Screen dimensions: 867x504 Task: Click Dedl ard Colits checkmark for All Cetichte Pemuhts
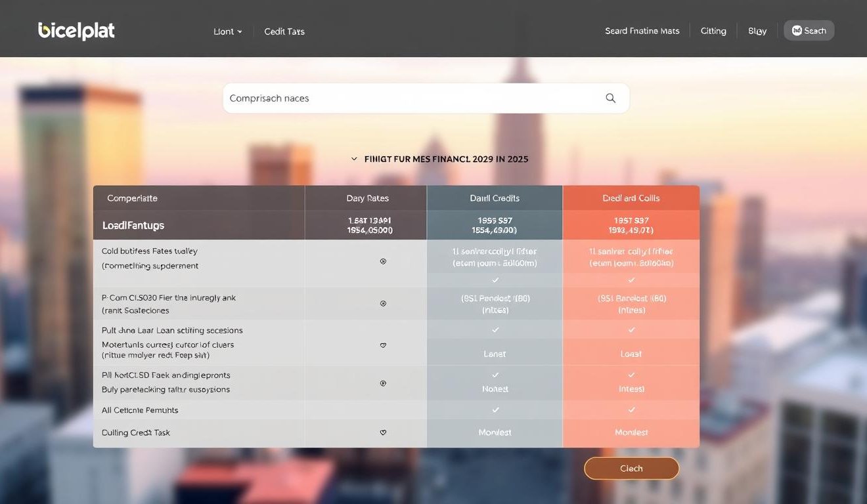pos(631,409)
